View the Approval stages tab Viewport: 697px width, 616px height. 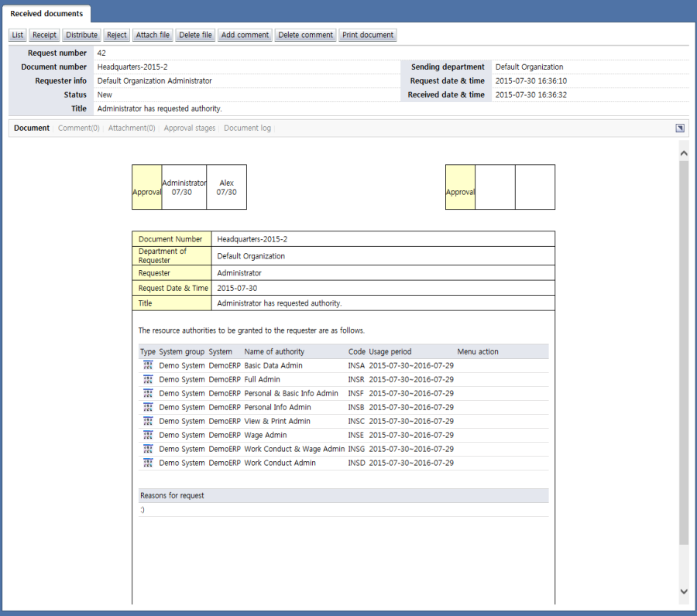tap(190, 128)
